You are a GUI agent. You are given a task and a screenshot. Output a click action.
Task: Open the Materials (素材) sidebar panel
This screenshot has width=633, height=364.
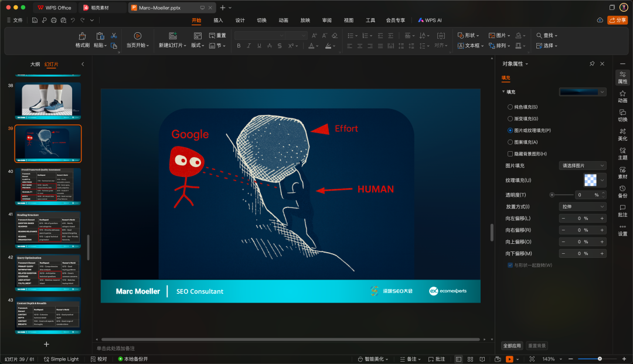point(622,173)
